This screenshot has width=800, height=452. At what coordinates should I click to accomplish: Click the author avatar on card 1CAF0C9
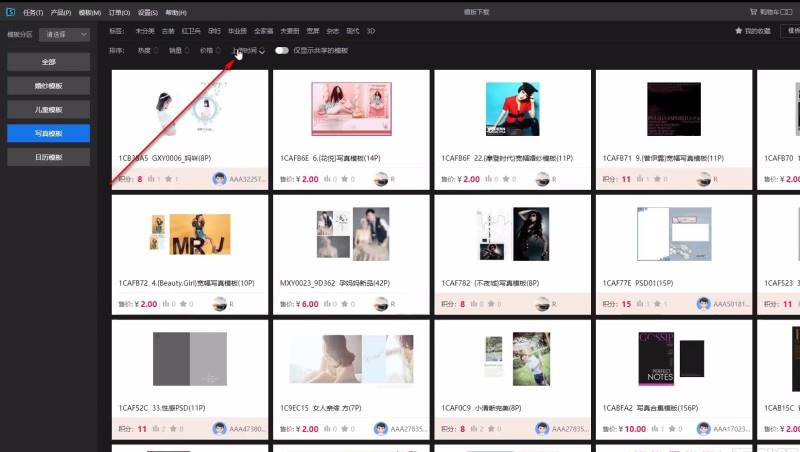(542, 429)
